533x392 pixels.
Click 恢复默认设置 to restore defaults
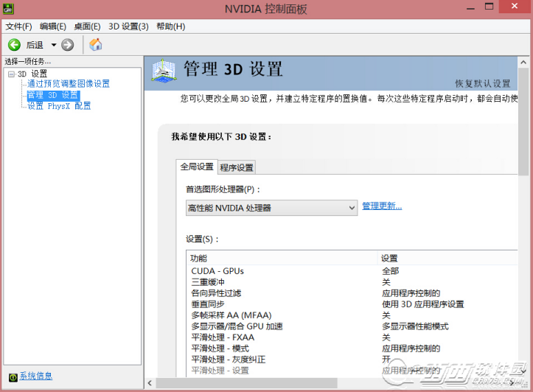coord(483,83)
